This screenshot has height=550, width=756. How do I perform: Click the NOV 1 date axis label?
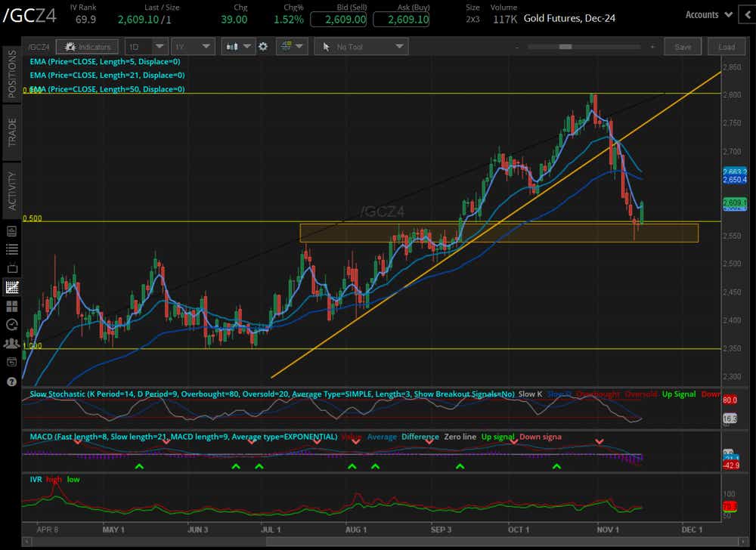pyautogui.click(x=608, y=530)
